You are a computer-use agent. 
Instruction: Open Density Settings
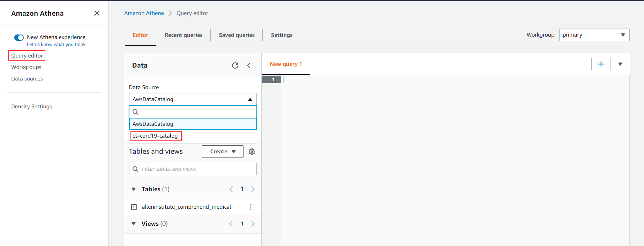[x=31, y=106]
